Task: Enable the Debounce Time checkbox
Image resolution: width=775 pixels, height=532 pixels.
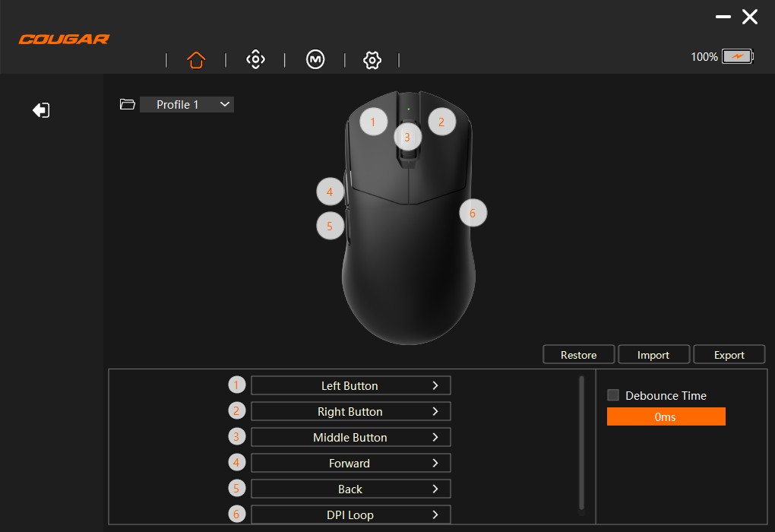Action: tap(613, 395)
